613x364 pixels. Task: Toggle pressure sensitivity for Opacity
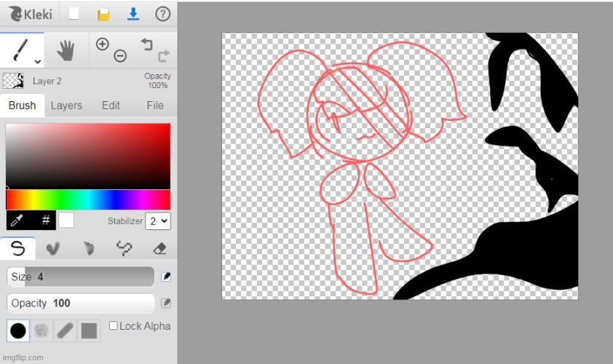click(x=166, y=303)
